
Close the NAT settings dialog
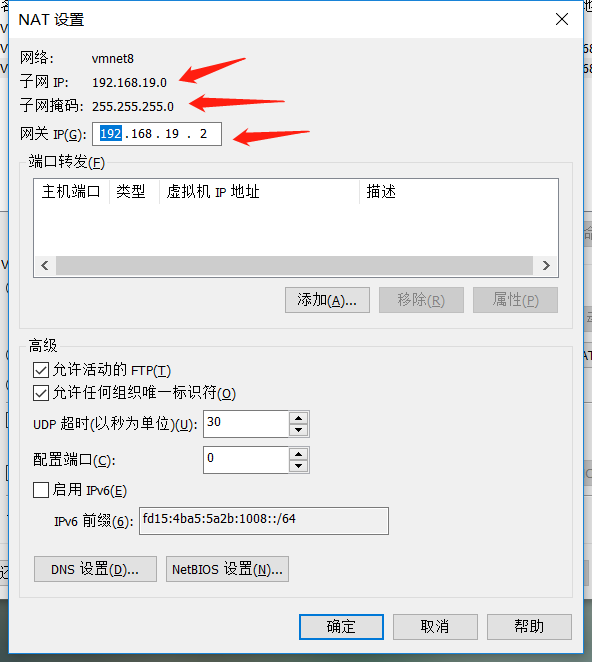tap(562, 19)
